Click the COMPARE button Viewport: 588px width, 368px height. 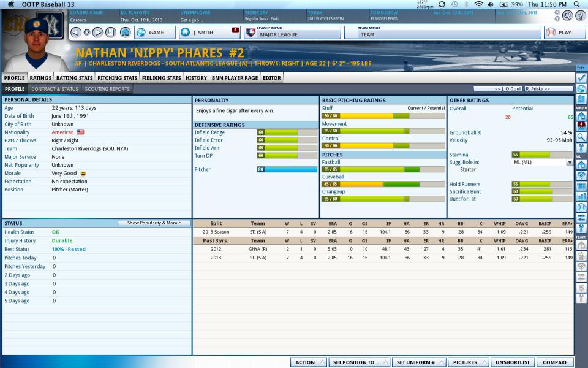click(555, 362)
